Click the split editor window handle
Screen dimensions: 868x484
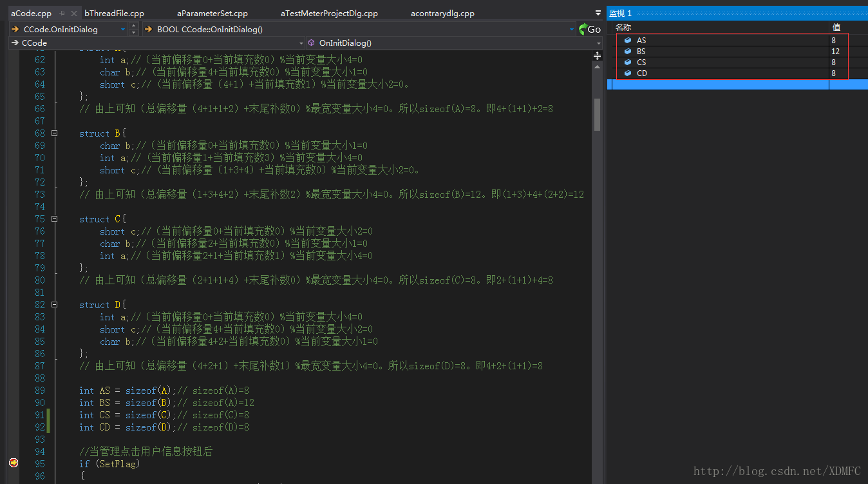597,56
